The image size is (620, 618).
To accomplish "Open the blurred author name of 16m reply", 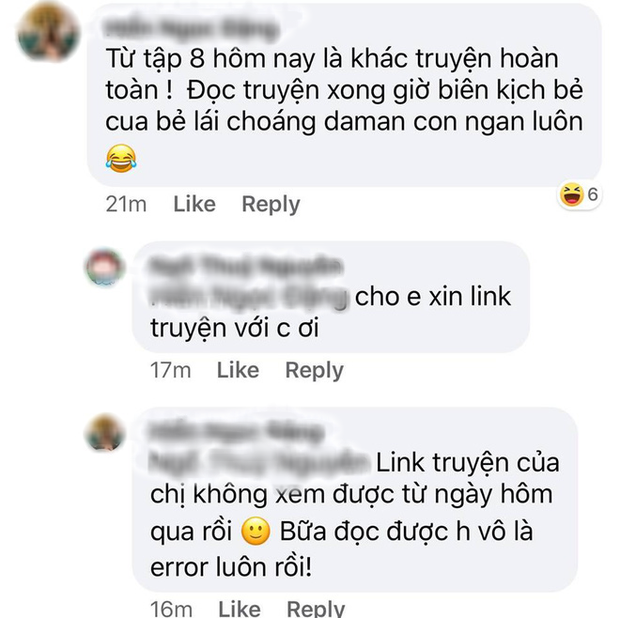I will point(236,432).
